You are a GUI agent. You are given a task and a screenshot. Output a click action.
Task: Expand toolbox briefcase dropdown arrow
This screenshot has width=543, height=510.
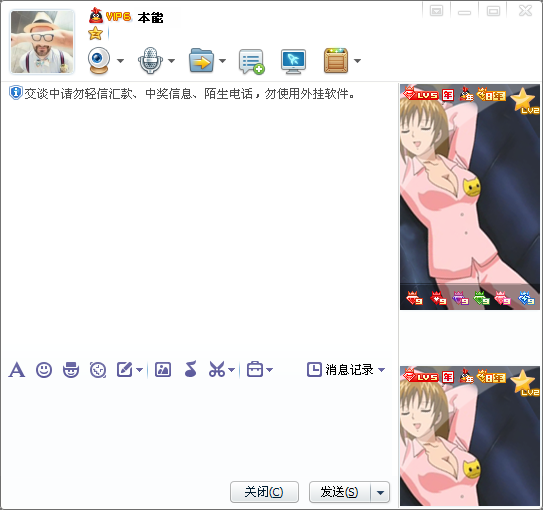[x=269, y=370]
